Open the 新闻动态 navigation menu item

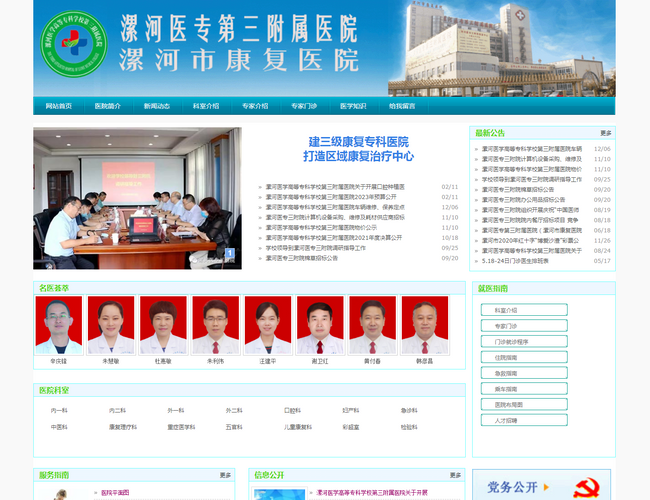point(156,106)
